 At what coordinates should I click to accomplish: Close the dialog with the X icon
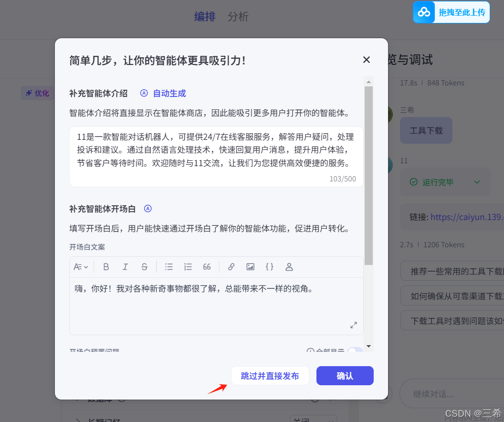[x=367, y=60]
